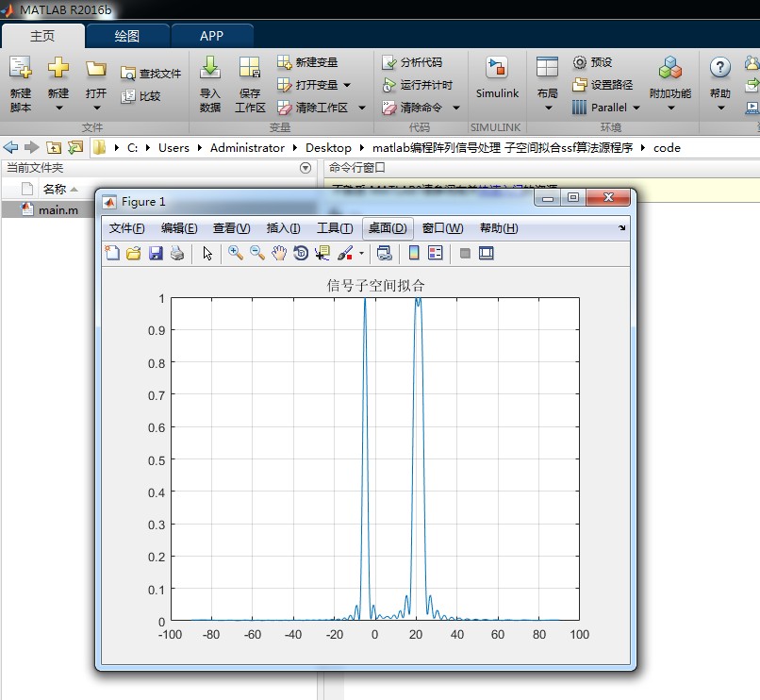This screenshot has height=700, width=760.
Task: Show Plot Tools and dock figure
Action: pos(487,253)
